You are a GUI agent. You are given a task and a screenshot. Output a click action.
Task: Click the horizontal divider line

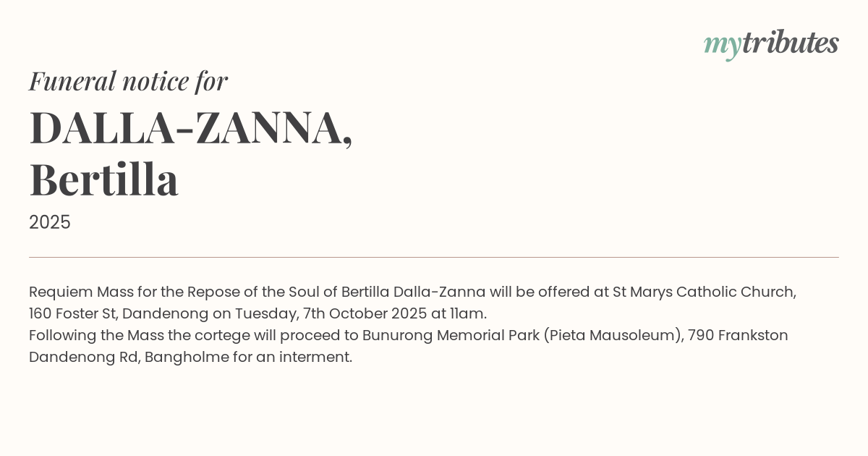[434, 257]
